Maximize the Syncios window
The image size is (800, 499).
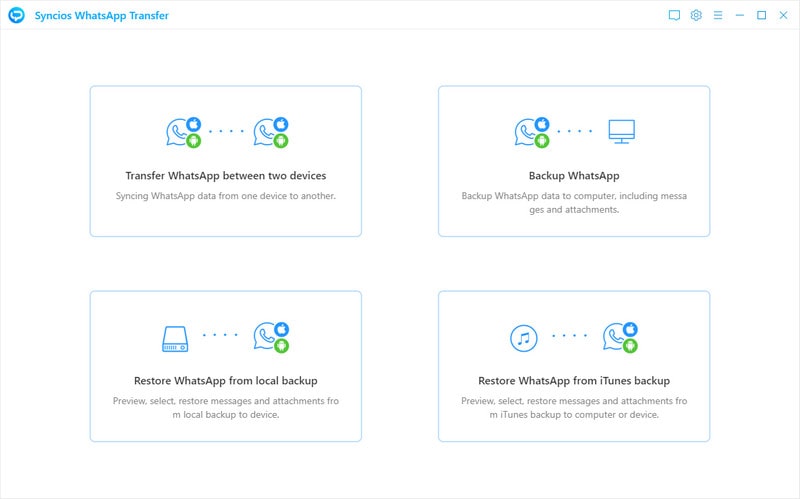coord(761,15)
